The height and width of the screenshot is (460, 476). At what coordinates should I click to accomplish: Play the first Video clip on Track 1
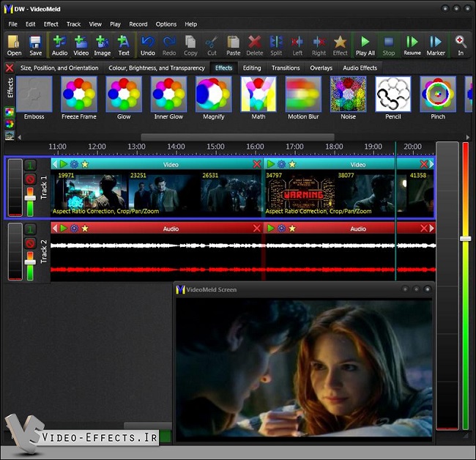[64, 164]
